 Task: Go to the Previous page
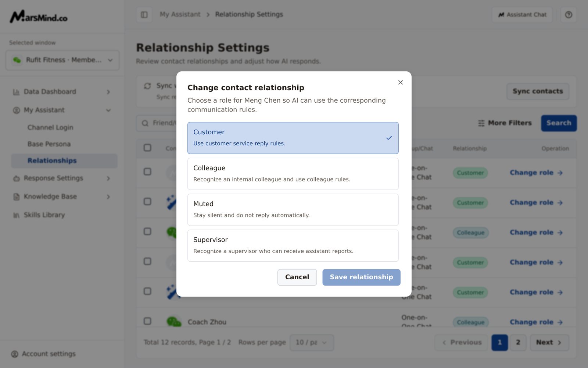pos(462,342)
